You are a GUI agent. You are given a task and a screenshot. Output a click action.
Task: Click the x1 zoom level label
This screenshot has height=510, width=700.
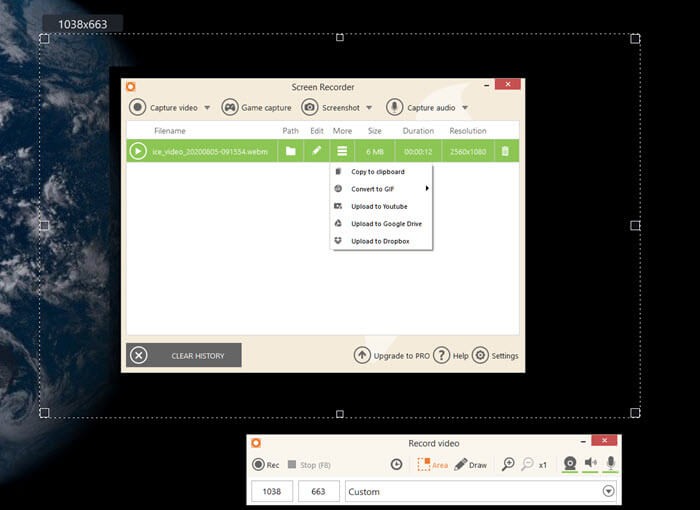pos(542,465)
